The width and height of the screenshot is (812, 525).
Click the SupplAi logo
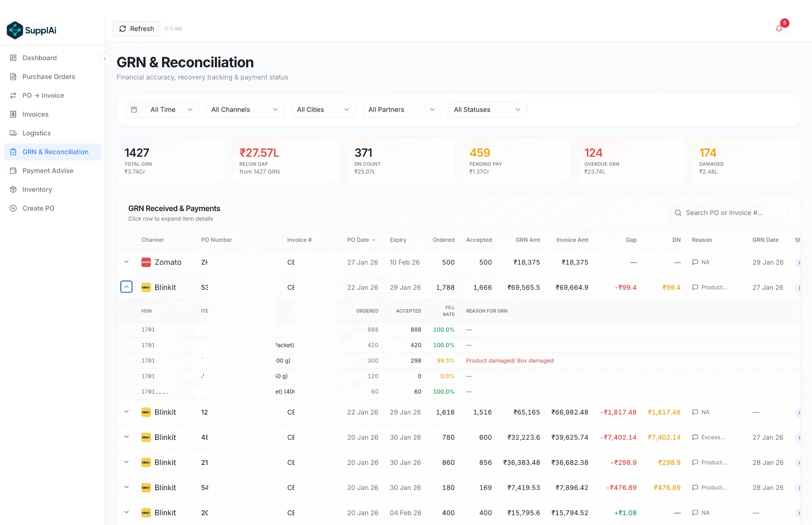coord(32,30)
